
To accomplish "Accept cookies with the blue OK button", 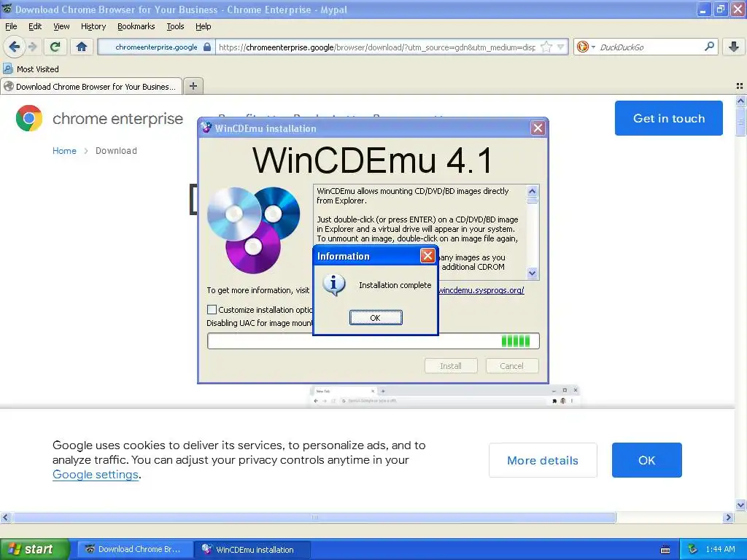I will point(646,460).
